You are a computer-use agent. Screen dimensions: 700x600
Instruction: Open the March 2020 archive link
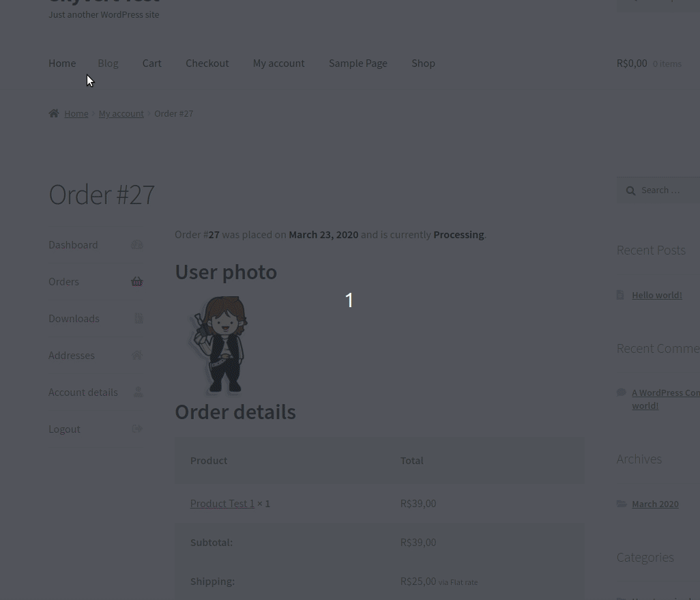tap(655, 504)
